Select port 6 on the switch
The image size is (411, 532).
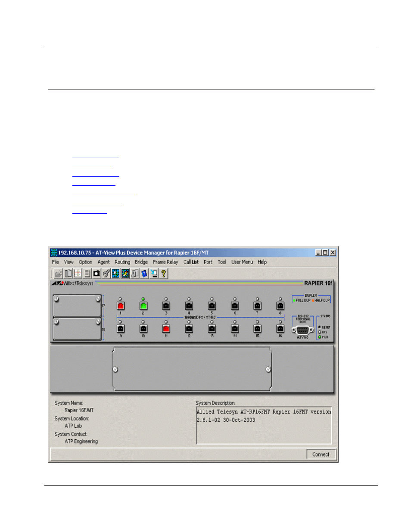(x=235, y=306)
